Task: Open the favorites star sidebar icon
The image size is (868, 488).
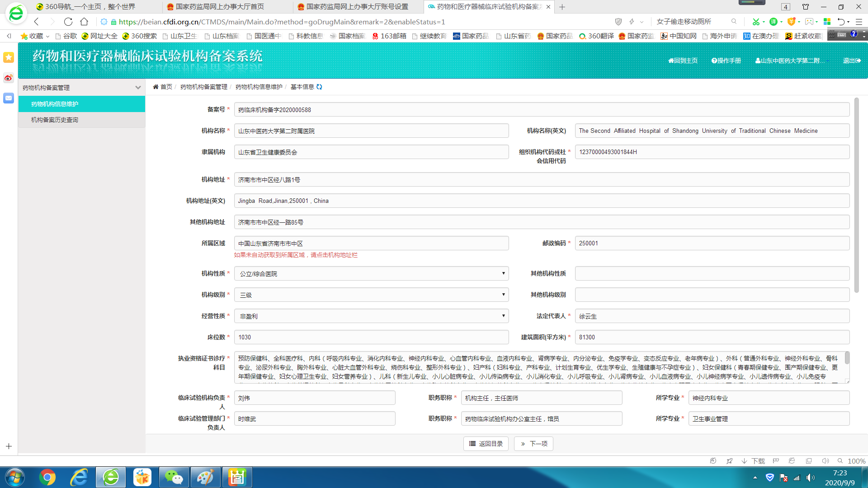Action: (x=9, y=57)
